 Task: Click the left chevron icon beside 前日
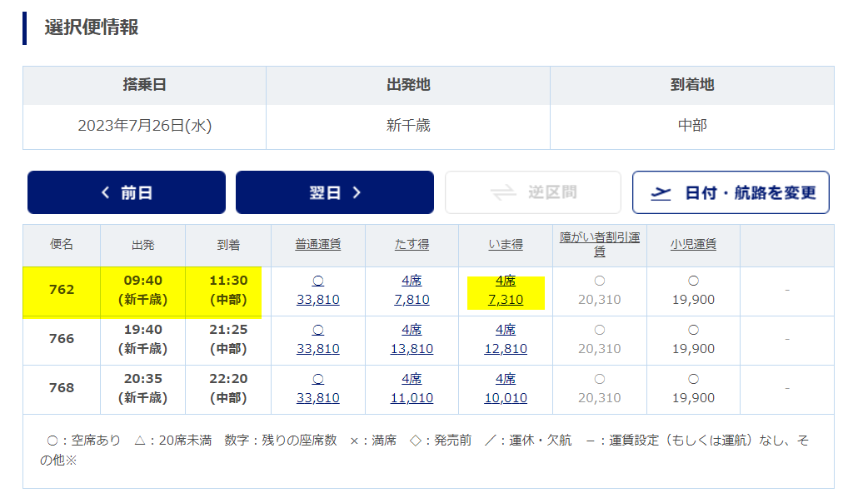click(x=105, y=192)
